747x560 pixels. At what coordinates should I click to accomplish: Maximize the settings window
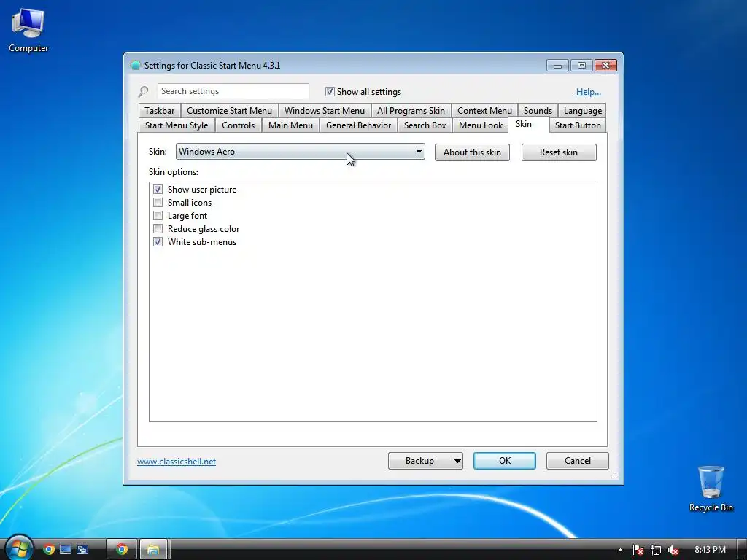[x=581, y=65]
